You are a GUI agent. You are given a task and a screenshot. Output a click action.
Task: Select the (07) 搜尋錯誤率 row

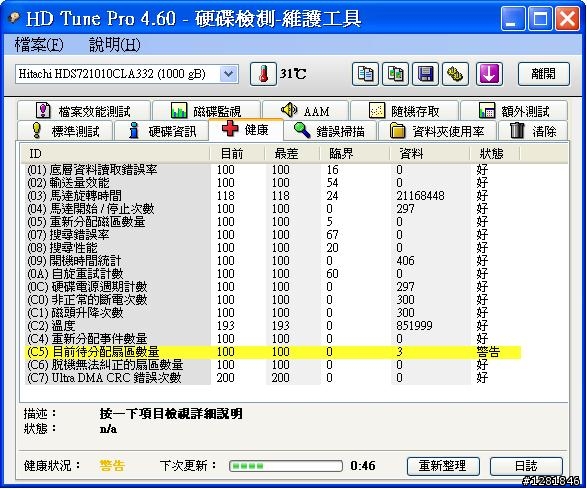coord(273,235)
